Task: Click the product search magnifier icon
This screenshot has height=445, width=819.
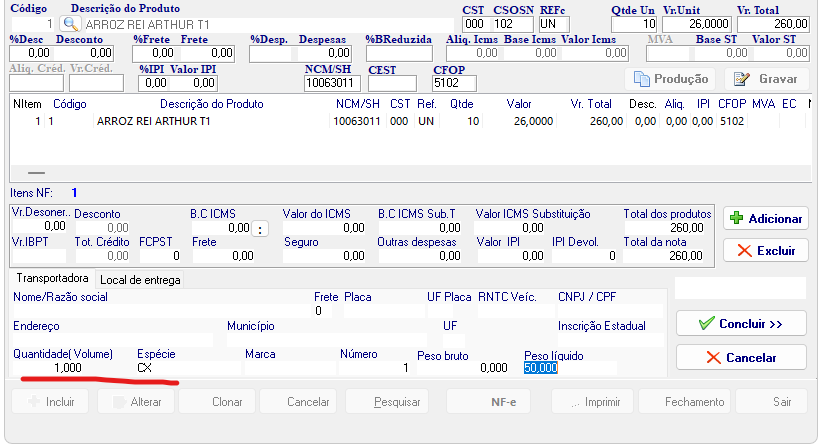Action: (x=70, y=24)
